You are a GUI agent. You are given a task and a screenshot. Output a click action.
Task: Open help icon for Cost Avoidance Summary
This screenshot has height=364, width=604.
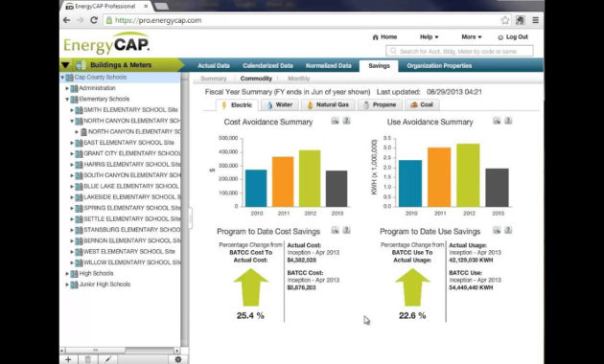coord(346,121)
